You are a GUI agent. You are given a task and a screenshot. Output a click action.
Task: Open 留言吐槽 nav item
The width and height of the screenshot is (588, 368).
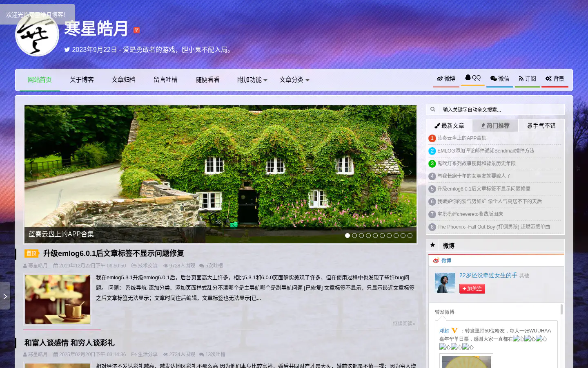tap(165, 80)
